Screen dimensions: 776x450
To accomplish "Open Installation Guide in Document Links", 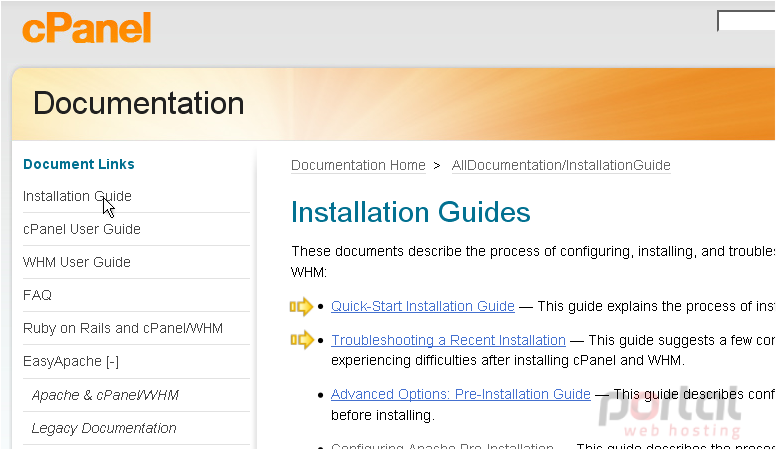I will click(77, 196).
